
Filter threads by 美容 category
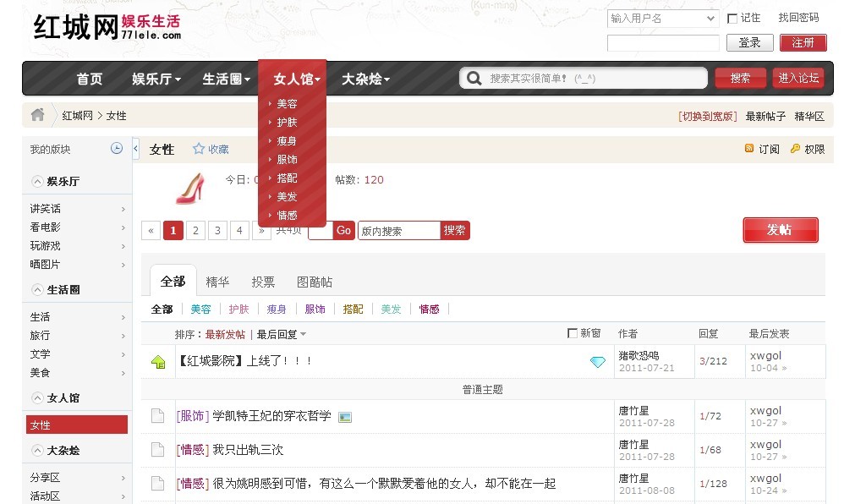coord(200,310)
